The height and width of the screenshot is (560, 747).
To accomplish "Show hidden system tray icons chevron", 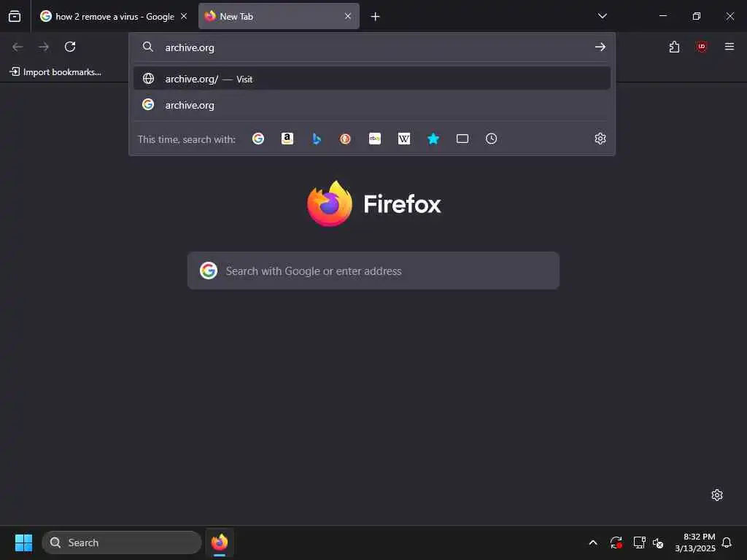I will coord(593,542).
